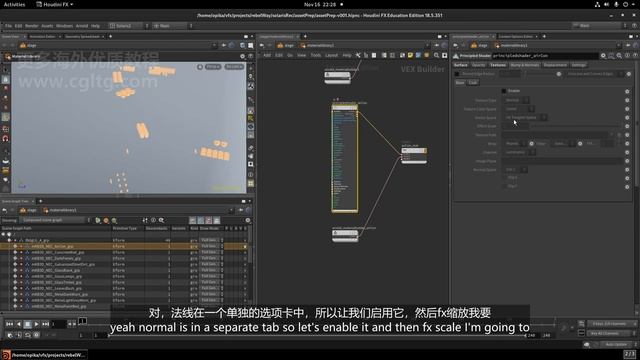Select the highlighted Xform prim row
Viewport: 640px width, 360px height.
point(124,247)
